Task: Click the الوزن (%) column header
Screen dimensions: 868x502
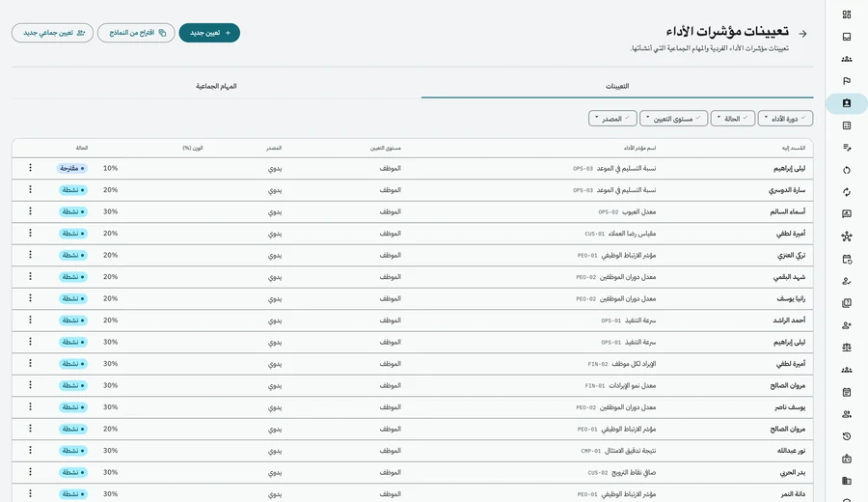Action: click(x=193, y=148)
